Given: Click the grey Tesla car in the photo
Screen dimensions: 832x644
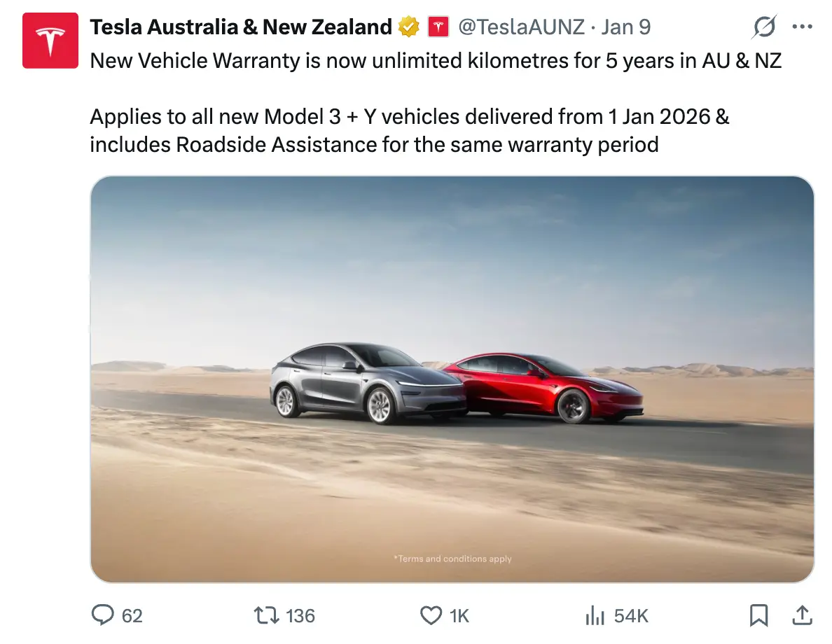Looking at the screenshot, I should [x=364, y=381].
